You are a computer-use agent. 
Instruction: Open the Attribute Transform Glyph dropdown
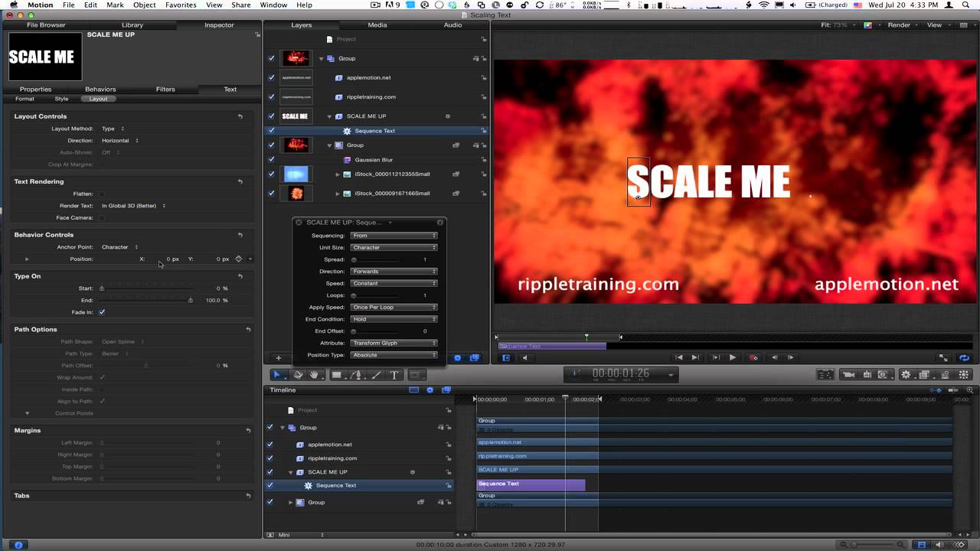pyautogui.click(x=394, y=343)
